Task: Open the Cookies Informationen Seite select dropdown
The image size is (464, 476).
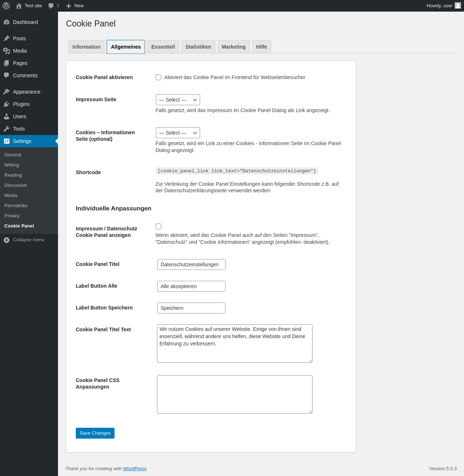Action: click(x=178, y=133)
